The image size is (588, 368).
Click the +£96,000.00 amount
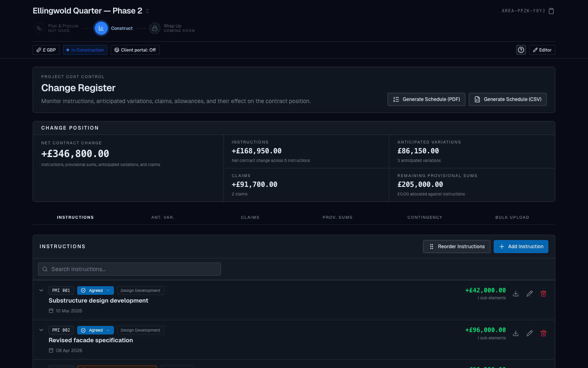pos(486,330)
